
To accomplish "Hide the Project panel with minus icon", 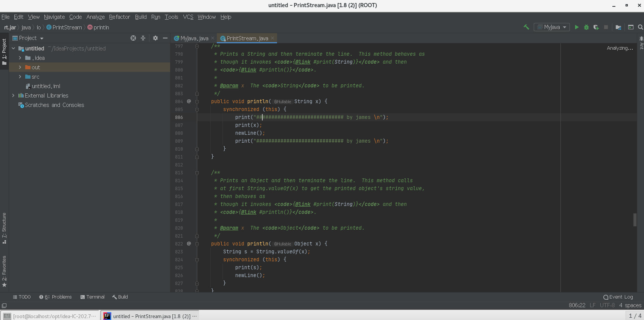I will pos(165,38).
